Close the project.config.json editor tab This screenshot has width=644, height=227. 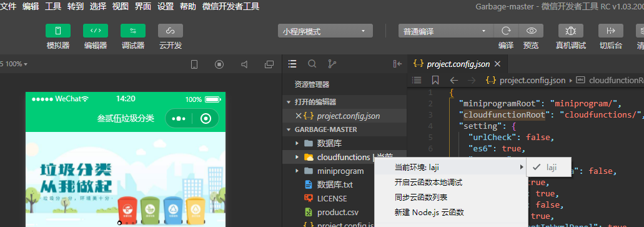pyautogui.click(x=497, y=64)
